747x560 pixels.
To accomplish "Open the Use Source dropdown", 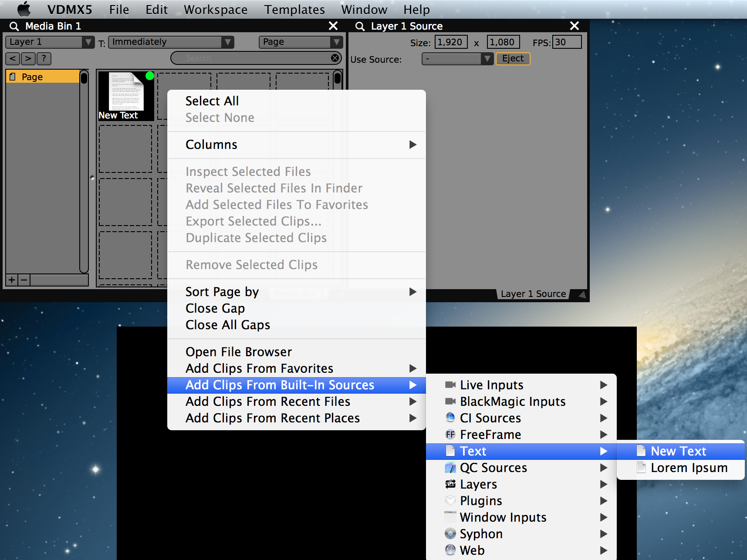I will coord(457,59).
